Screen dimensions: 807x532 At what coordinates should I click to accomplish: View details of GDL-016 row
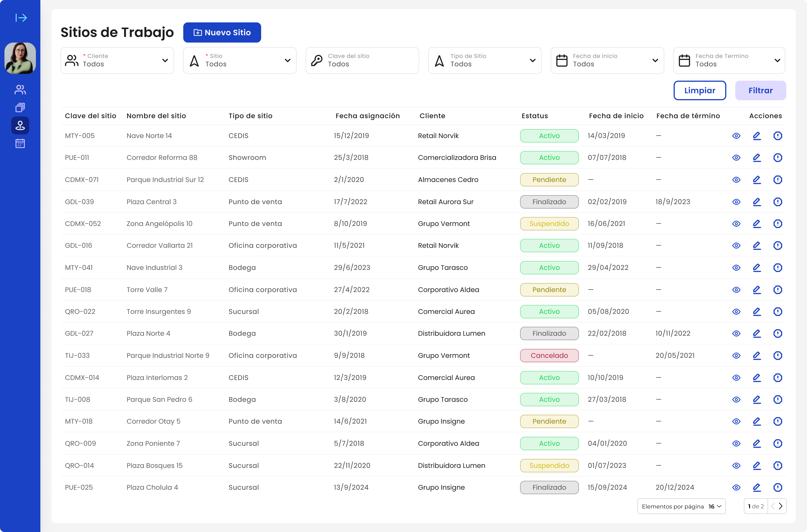736,246
